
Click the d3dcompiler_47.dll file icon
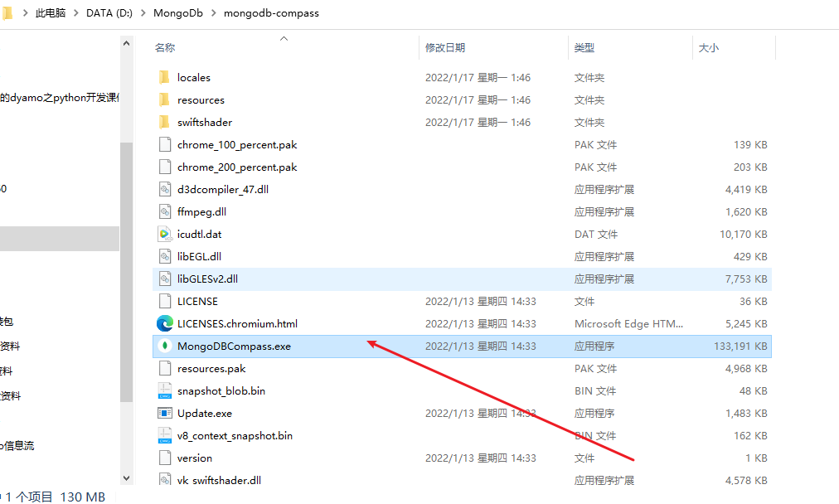(x=165, y=189)
